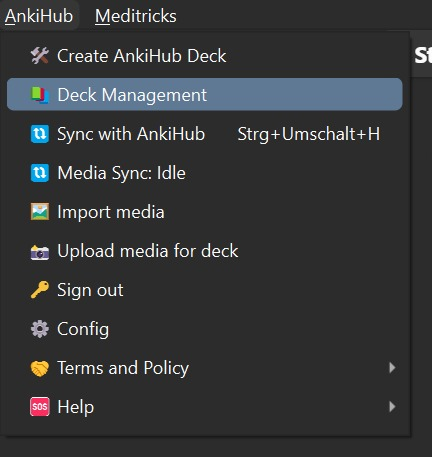This screenshot has width=432, height=457.
Task: Click the red SOS Help icon
Action: coord(40,407)
